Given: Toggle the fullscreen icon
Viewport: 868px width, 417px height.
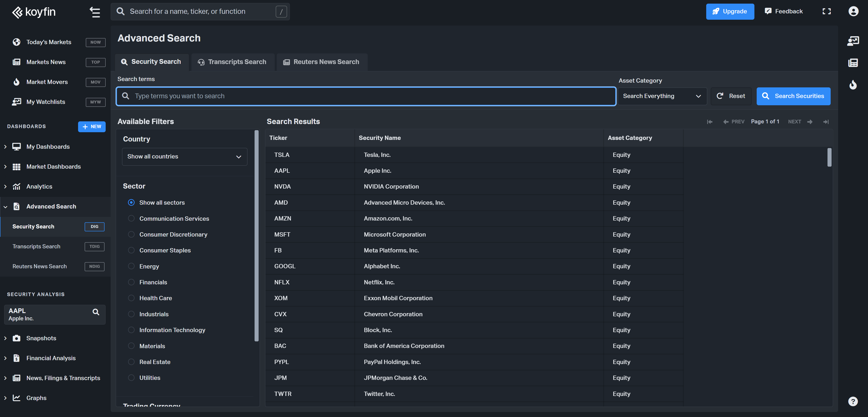Looking at the screenshot, I should tap(827, 12).
